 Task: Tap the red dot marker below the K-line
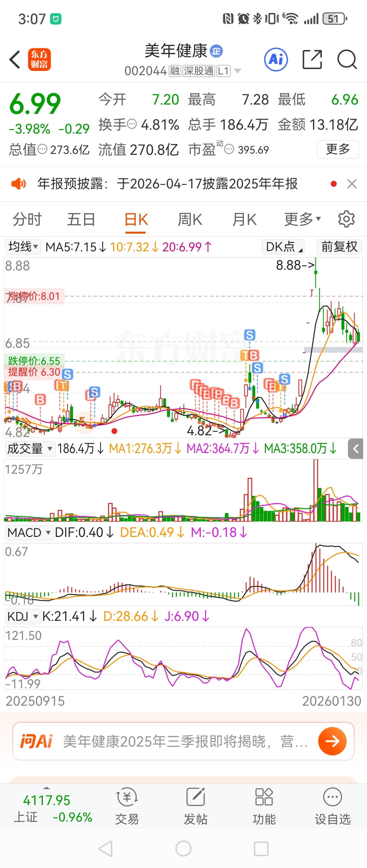pos(114,431)
